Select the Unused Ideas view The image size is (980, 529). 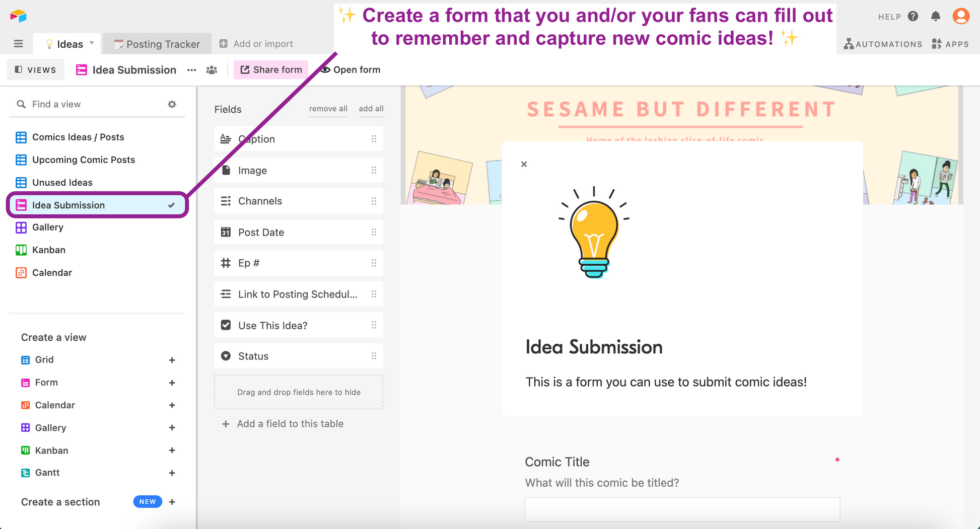[62, 182]
